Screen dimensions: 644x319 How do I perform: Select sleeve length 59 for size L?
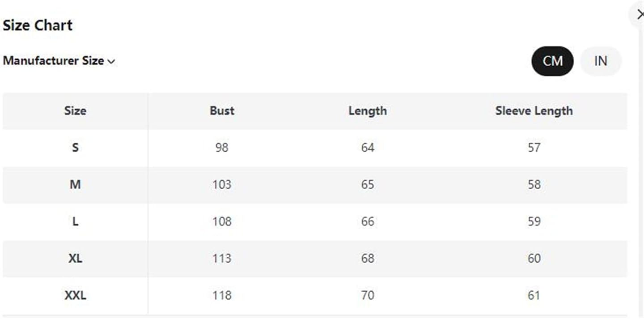[534, 221]
